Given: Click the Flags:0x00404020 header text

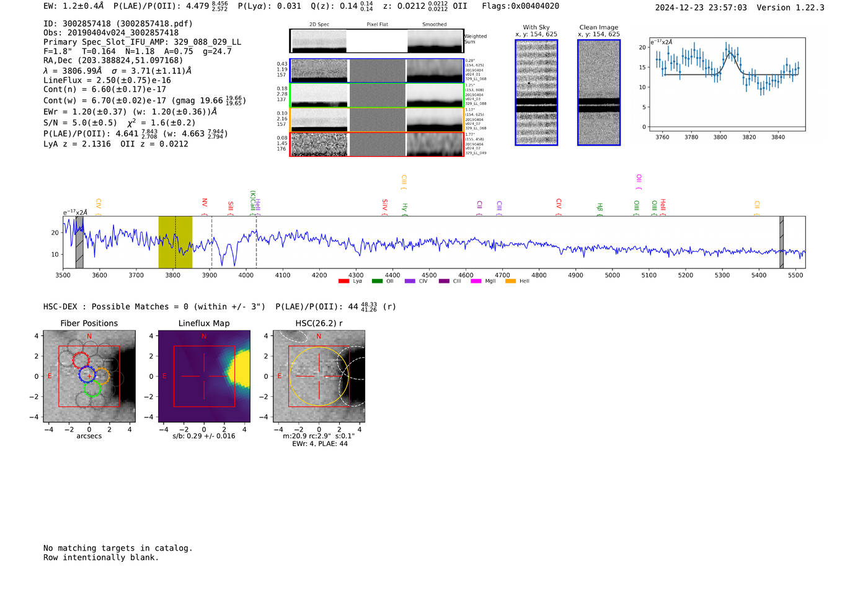Looking at the screenshot, I should click(520, 6).
